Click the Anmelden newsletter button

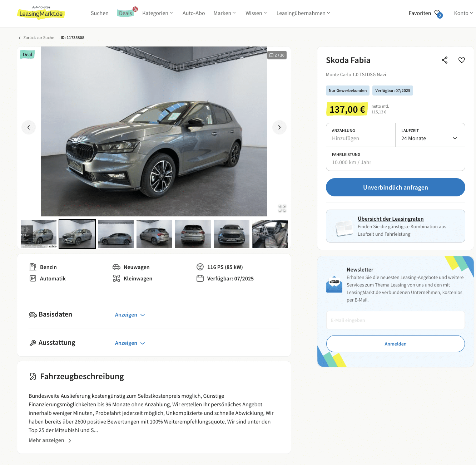[396, 344]
